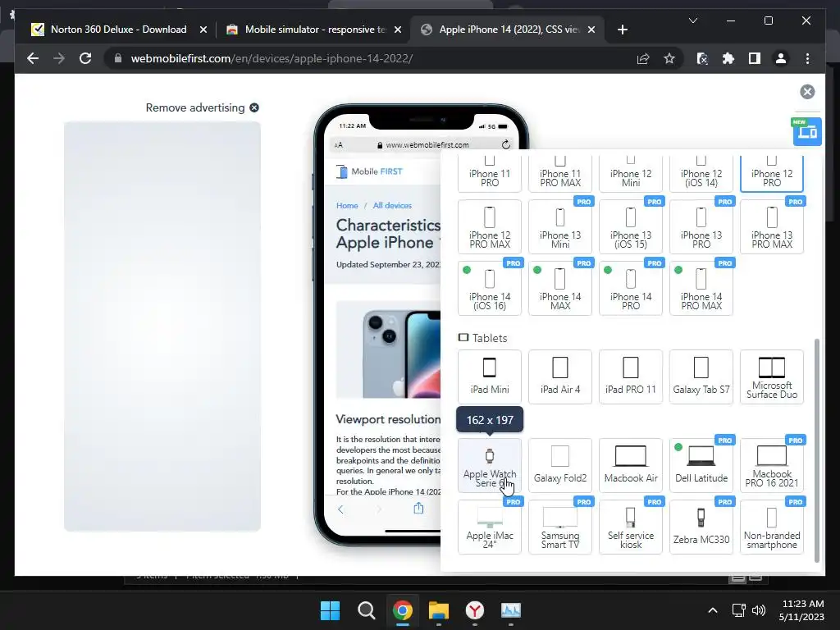Reload the current browser page

click(x=85, y=58)
